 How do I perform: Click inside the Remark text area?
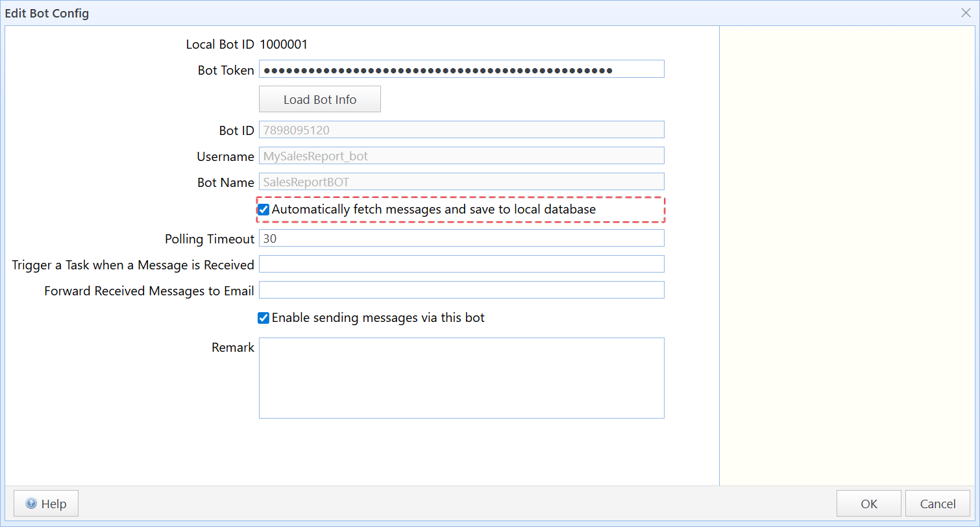[x=461, y=378]
